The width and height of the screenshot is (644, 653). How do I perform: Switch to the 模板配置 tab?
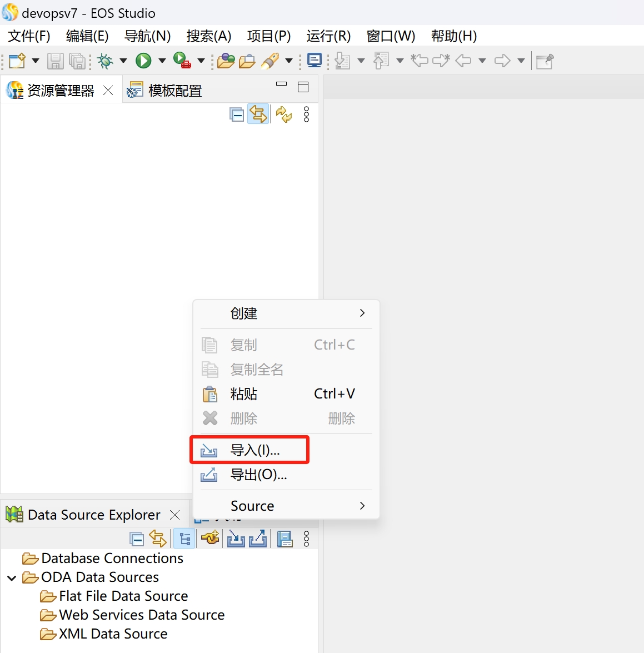(x=165, y=91)
